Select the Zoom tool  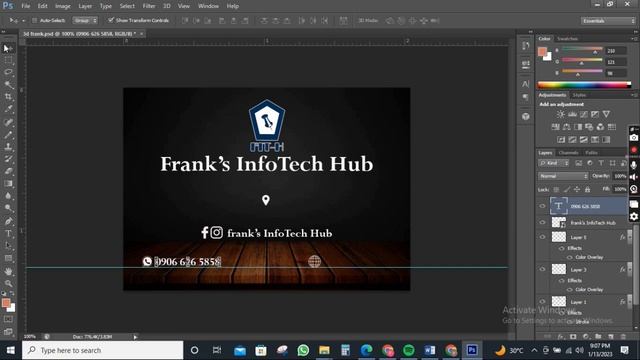[x=8, y=283]
